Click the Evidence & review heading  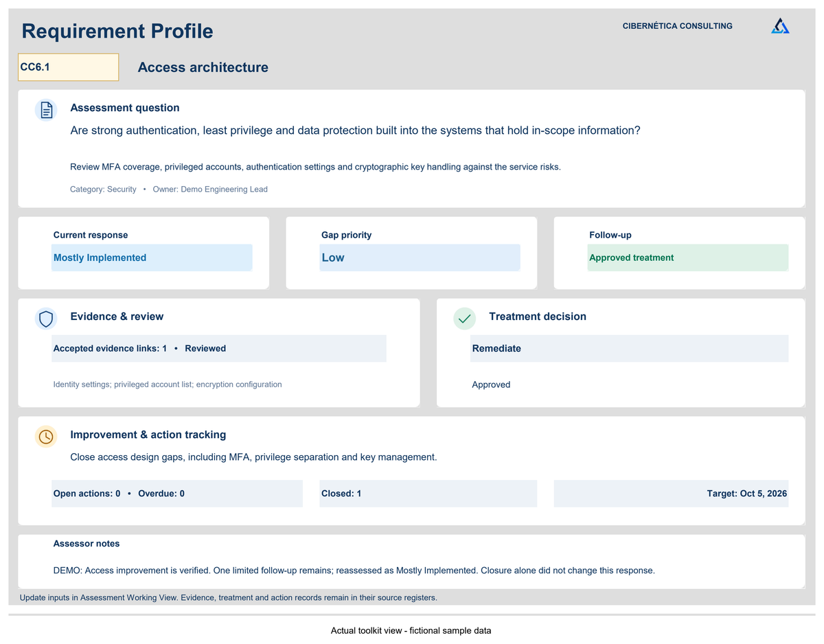[x=117, y=317]
